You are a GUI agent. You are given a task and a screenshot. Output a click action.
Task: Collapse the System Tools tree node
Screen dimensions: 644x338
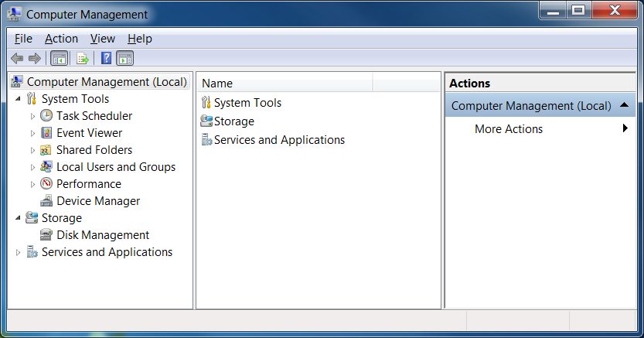18,99
